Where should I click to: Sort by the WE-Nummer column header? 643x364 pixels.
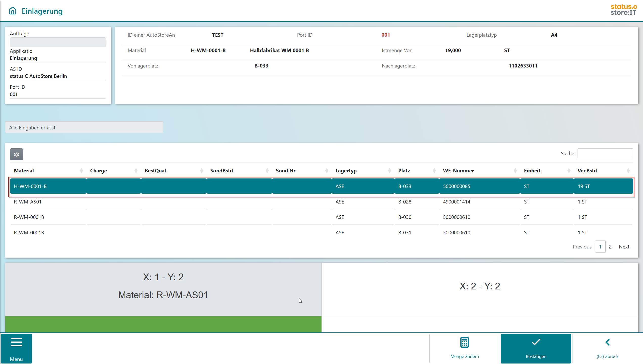[458, 171]
